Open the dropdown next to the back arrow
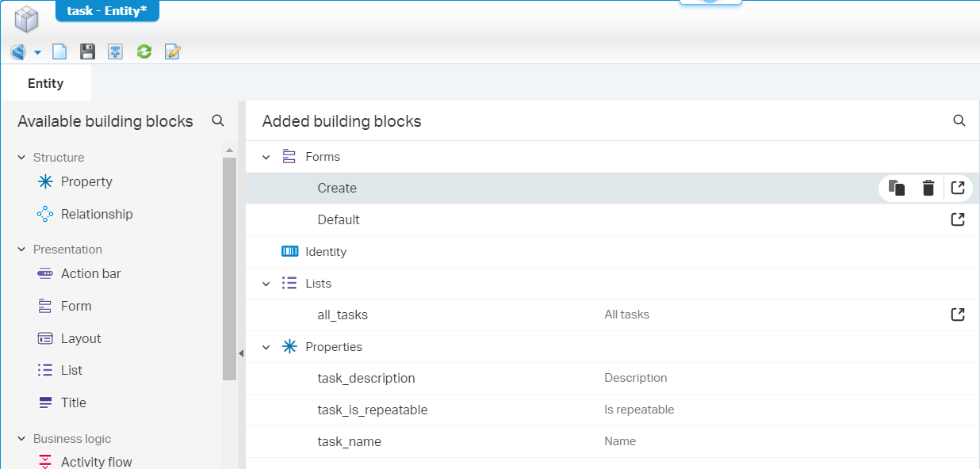The image size is (980, 469). (x=35, y=51)
